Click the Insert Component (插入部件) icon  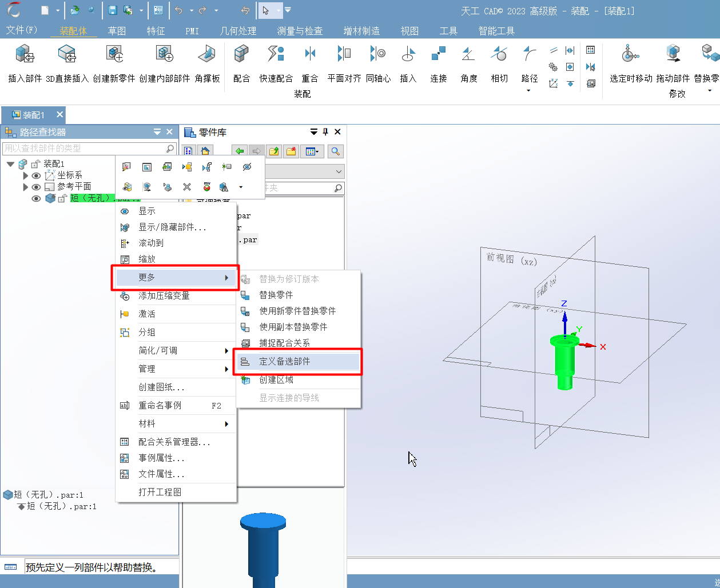tap(25, 55)
